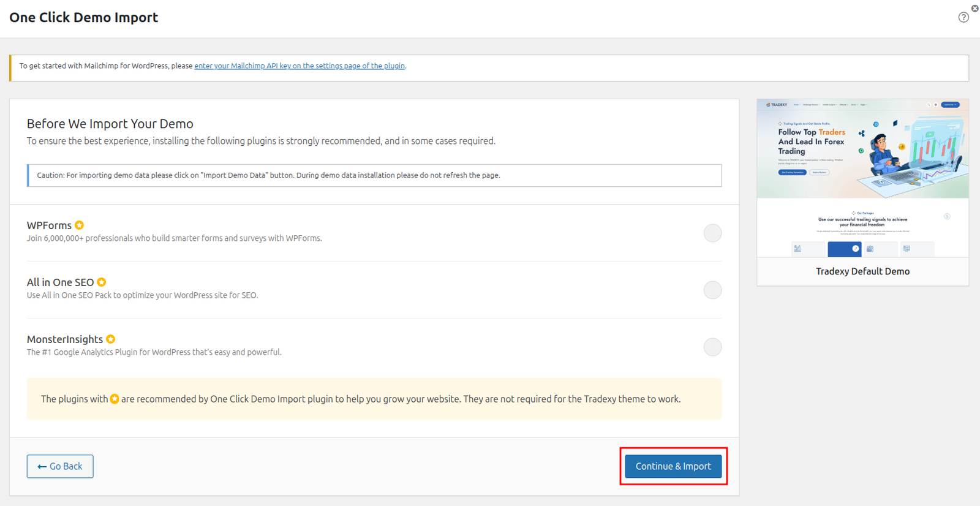
Task: Toggle All in One SEO plugin installation
Action: pos(712,290)
